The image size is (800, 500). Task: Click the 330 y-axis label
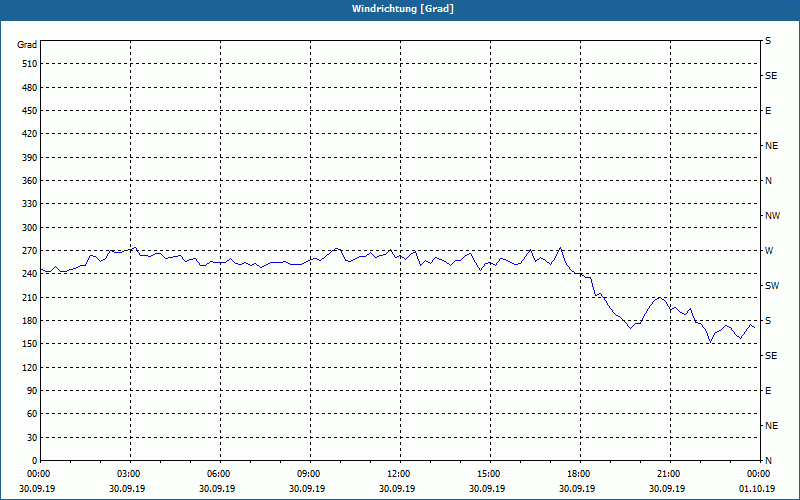coord(30,204)
